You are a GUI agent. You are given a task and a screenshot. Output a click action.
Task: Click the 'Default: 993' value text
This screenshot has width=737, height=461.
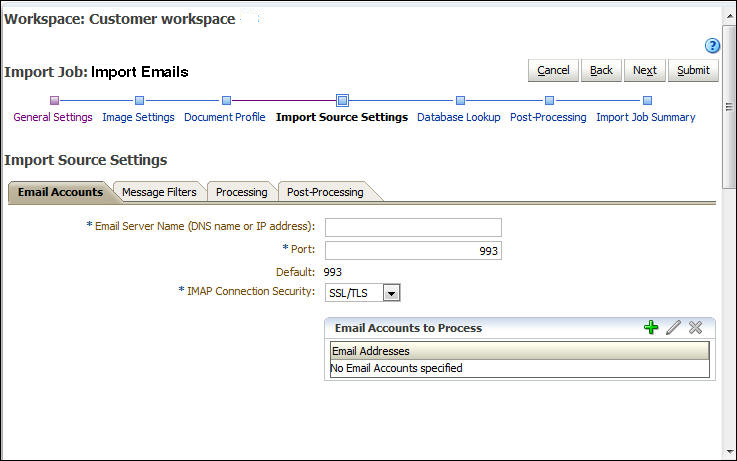tap(332, 272)
